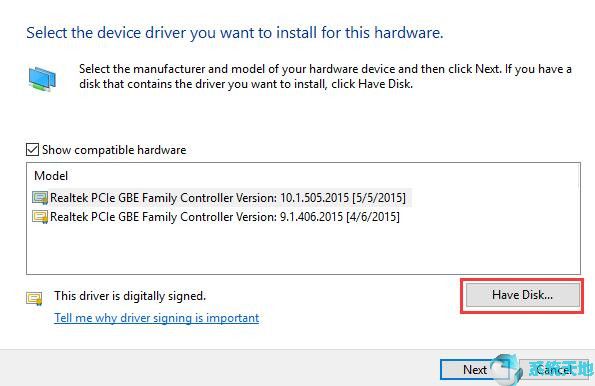Uncheck Show compatible hardware checkbox
The image size is (595, 386).
coord(32,150)
